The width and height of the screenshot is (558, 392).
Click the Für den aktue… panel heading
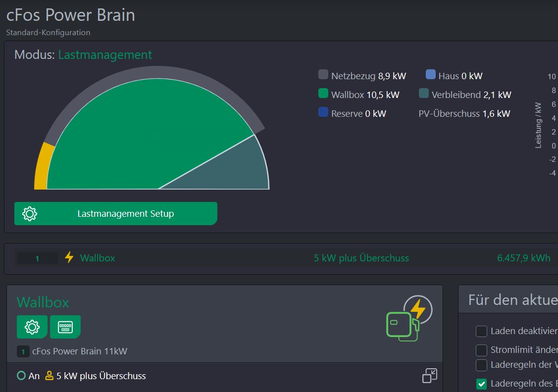513,300
